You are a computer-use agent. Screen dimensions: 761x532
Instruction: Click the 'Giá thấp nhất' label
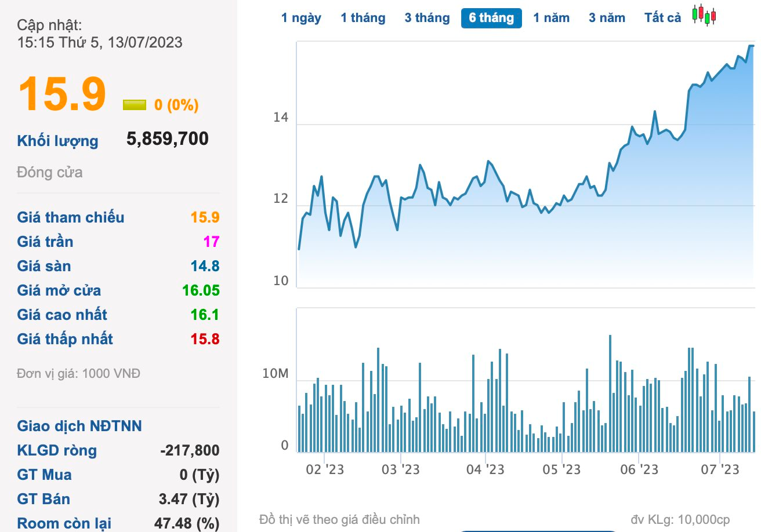pyautogui.click(x=65, y=339)
